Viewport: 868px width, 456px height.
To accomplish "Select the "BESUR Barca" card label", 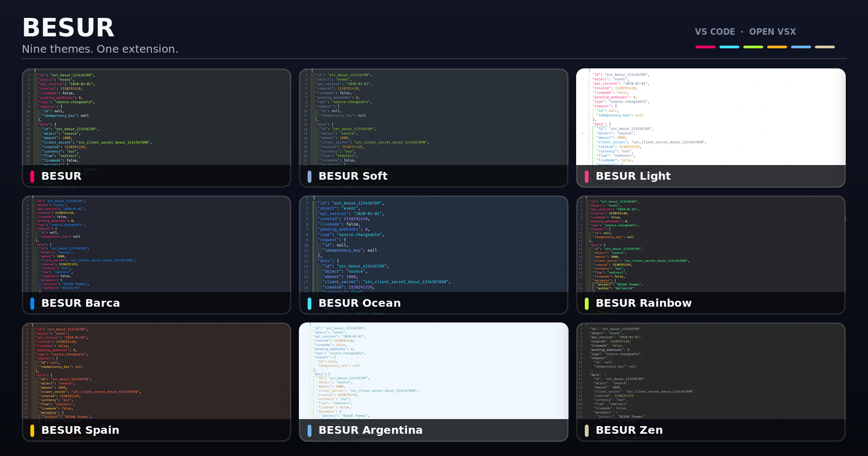I will (81, 303).
